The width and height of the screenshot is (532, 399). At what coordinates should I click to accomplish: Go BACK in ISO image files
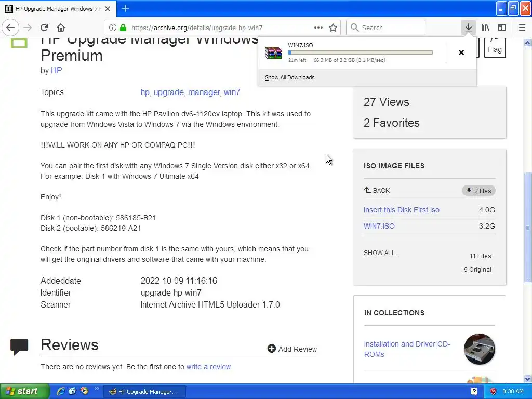click(377, 190)
